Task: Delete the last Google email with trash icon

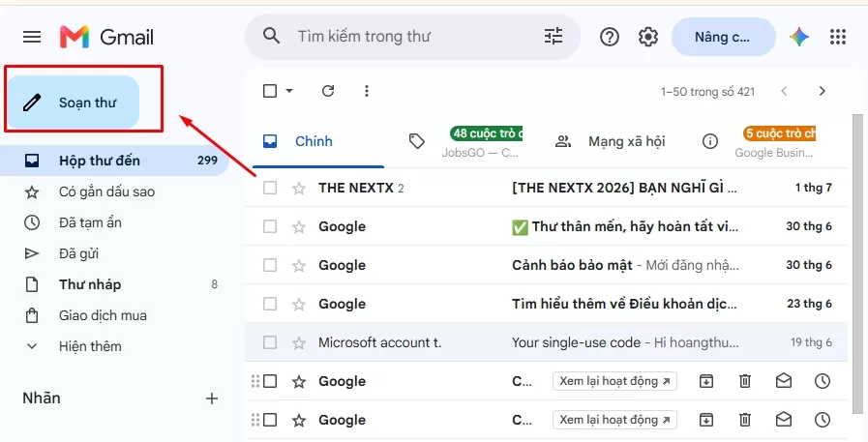Action: pos(745,420)
